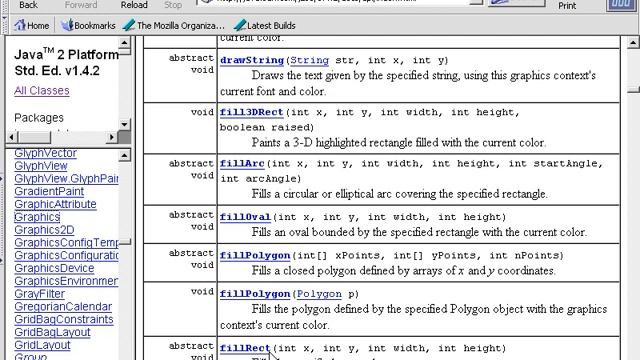The image size is (640, 360).
Task: Click the Print toolbar button
Action: coord(567,5)
